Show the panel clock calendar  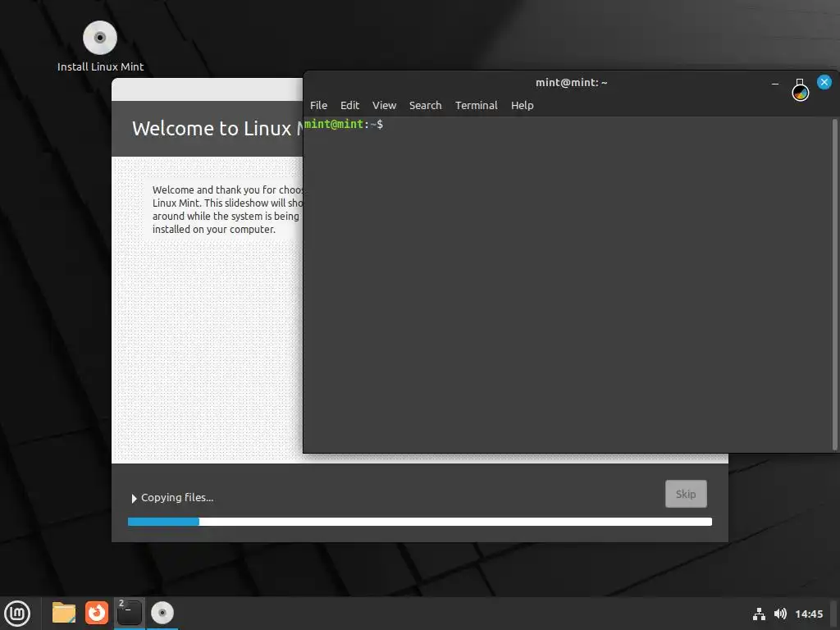(x=809, y=614)
